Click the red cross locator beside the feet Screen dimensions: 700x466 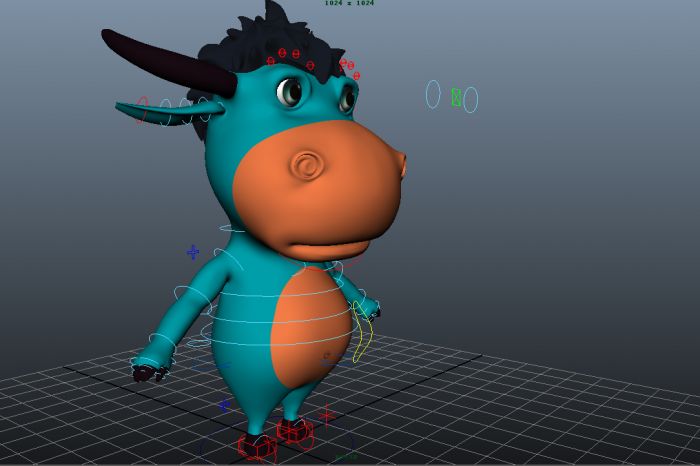coord(327,416)
